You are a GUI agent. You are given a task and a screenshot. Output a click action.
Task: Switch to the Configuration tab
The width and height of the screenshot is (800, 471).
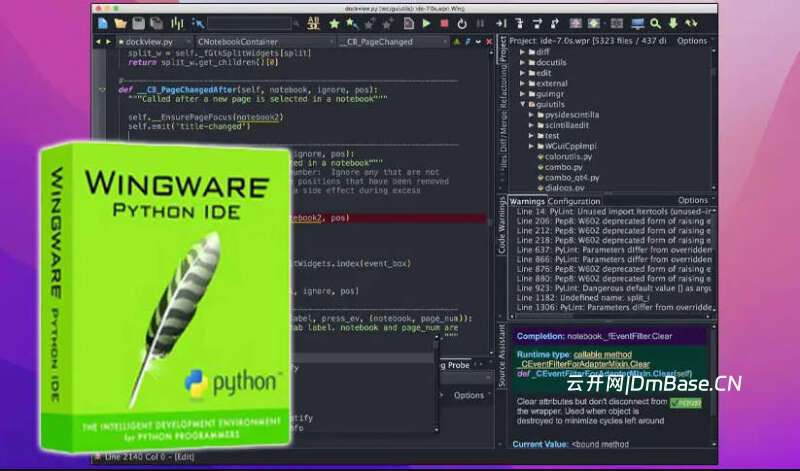click(x=574, y=201)
